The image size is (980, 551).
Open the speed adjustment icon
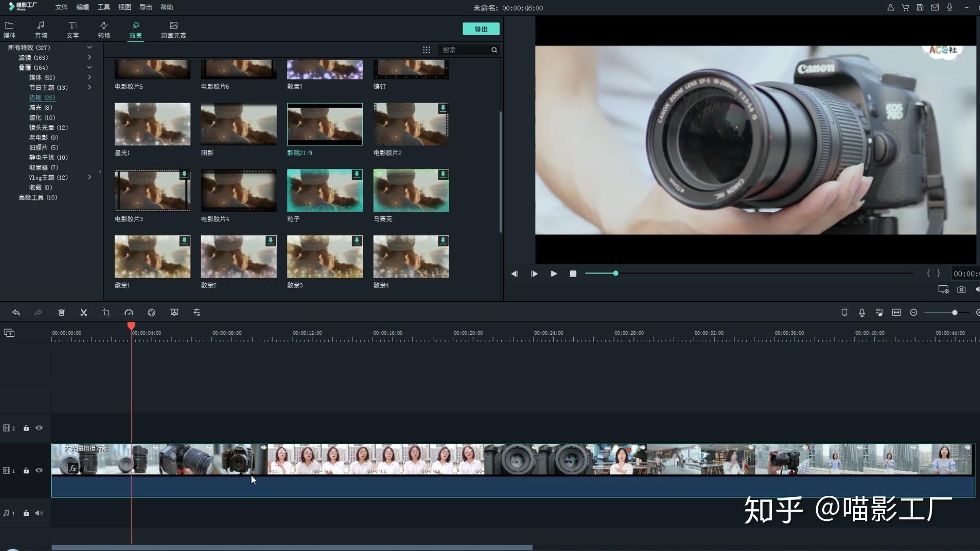tap(129, 312)
